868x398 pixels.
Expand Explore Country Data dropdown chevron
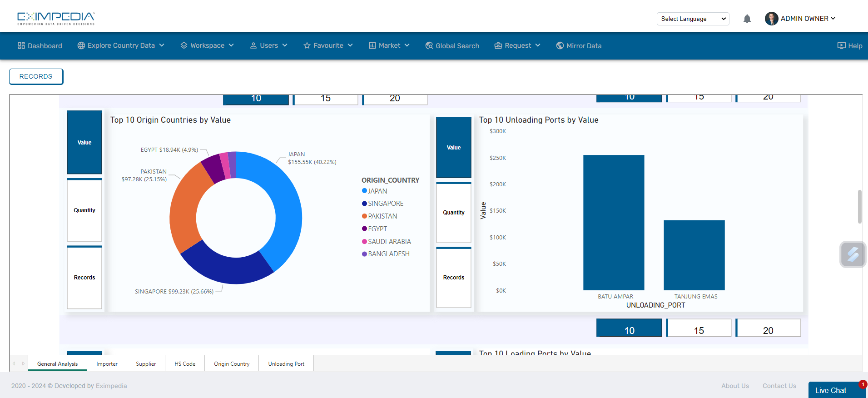(162, 45)
